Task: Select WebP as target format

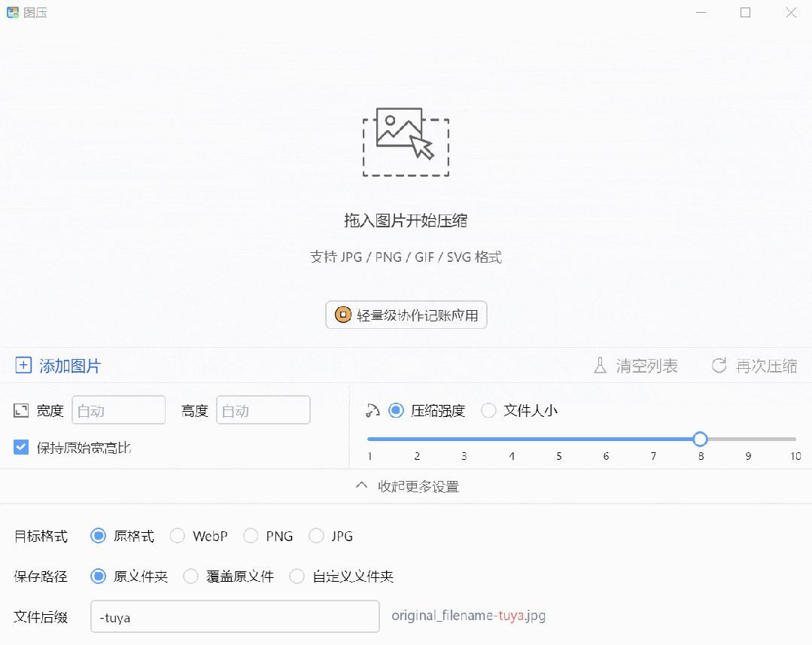Action: click(177, 536)
